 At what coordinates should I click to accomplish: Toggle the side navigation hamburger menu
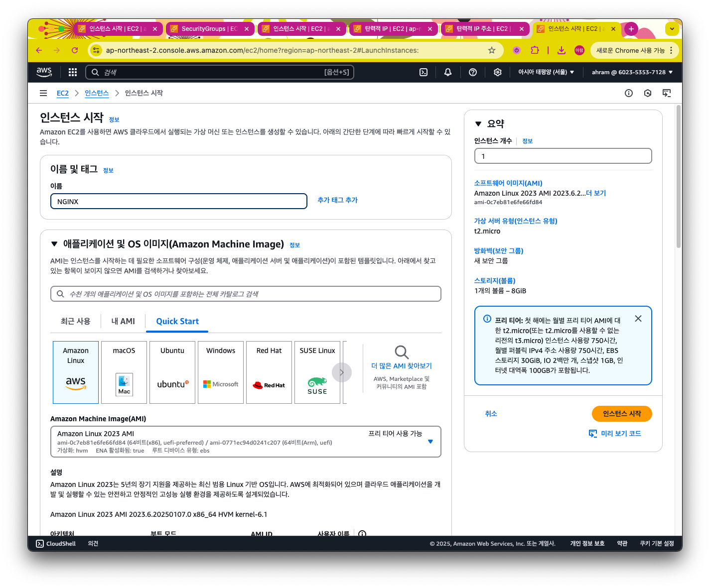click(43, 93)
